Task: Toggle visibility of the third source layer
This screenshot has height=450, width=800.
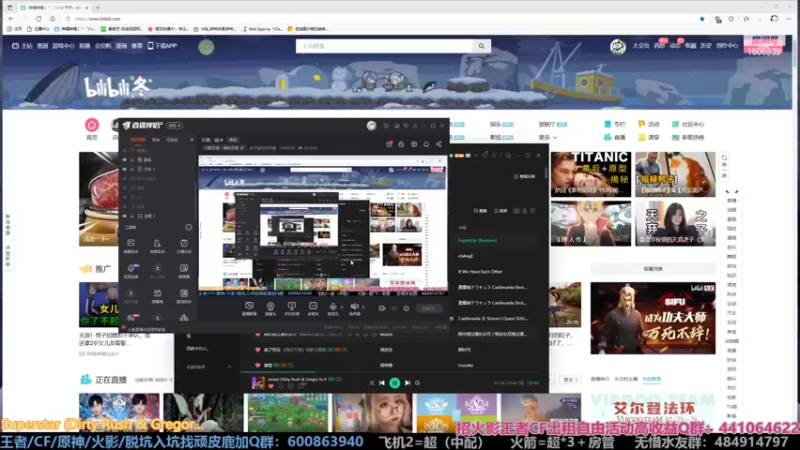Action: tap(125, 169)
